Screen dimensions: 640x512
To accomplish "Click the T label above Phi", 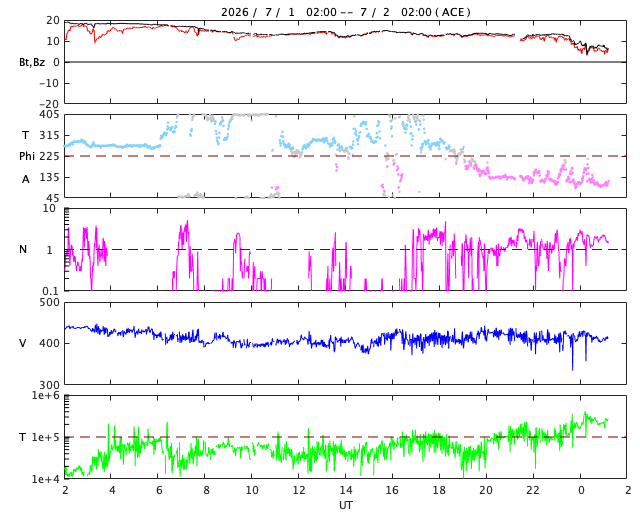I will (25, 135).
